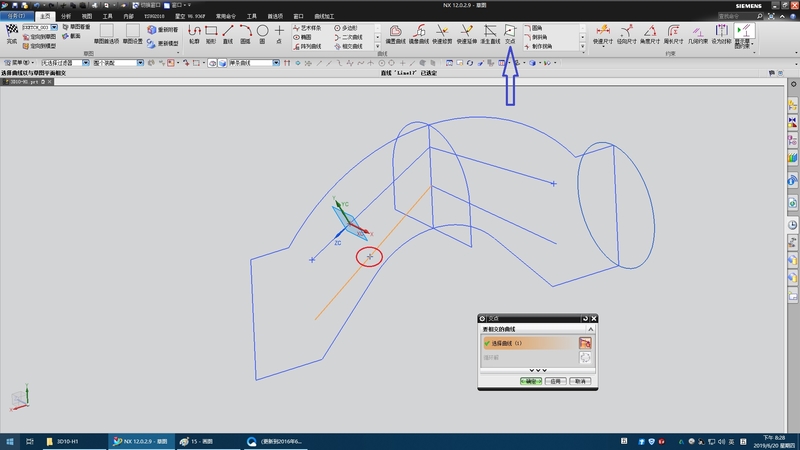Choose Intersection Curve (相交曲线)
The height and width of the screenshot is (450, 800).
click(348, 46)
